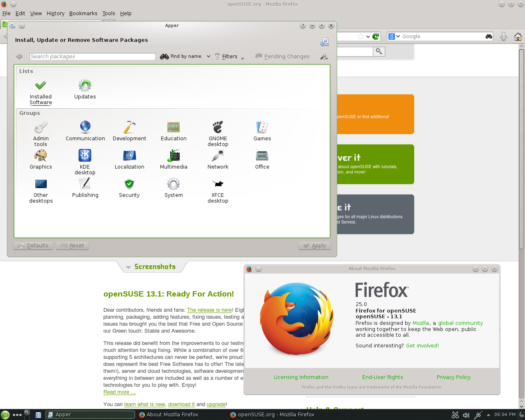Open the Graphics package group

[41, 159]
